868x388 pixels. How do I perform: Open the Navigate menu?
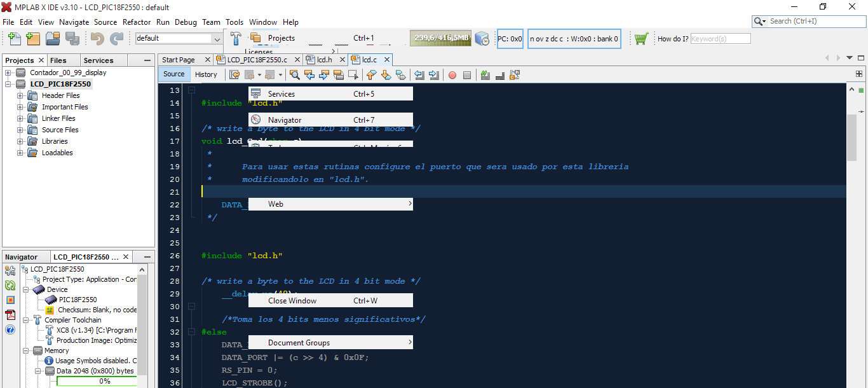coord(74,22)
